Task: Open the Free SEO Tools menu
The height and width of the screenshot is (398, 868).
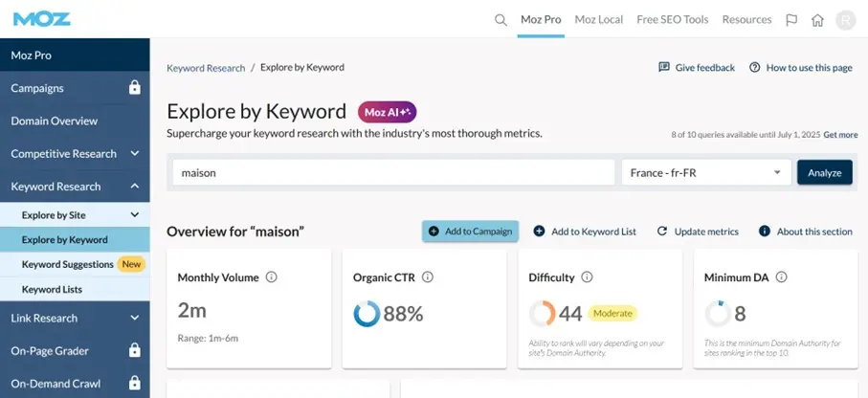Action: 672,19
